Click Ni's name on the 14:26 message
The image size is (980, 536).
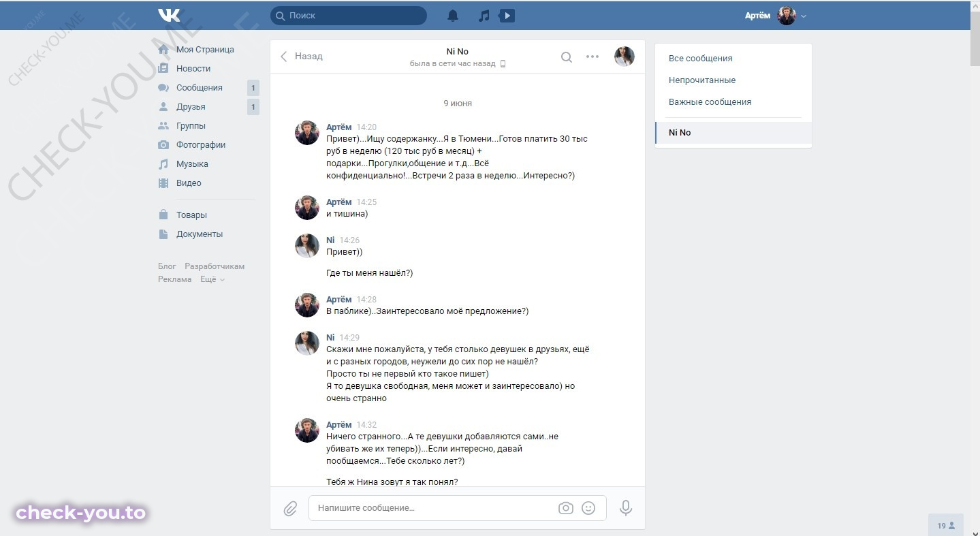pos(330,240)
